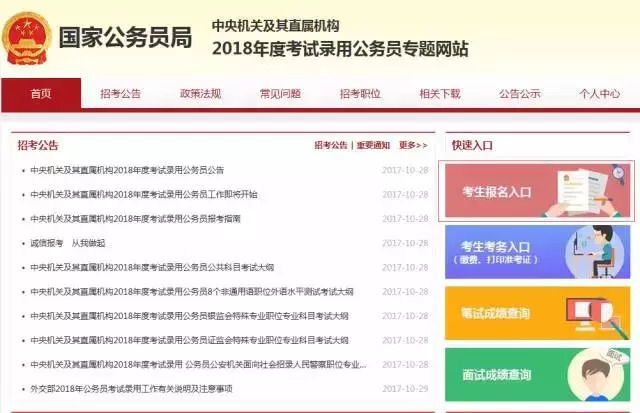Switch to 重要通知 sub-tab
640x413 pixels.
[373, 145]
